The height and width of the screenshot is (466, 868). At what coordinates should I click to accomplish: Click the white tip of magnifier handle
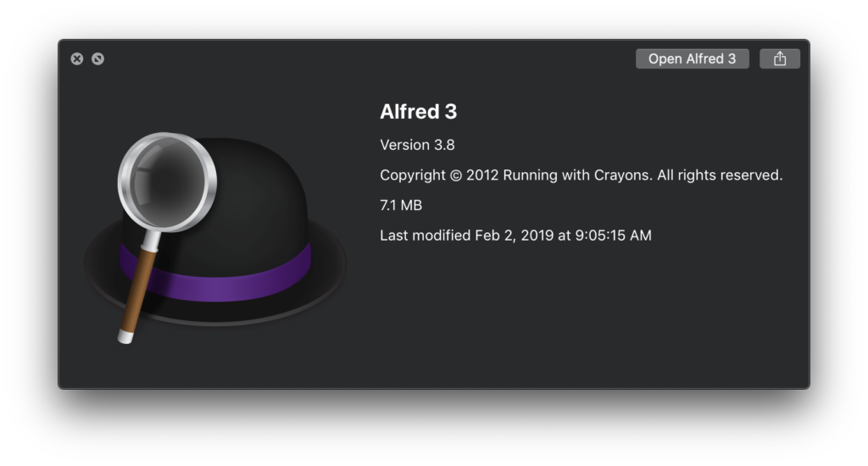tap(125, 337)
